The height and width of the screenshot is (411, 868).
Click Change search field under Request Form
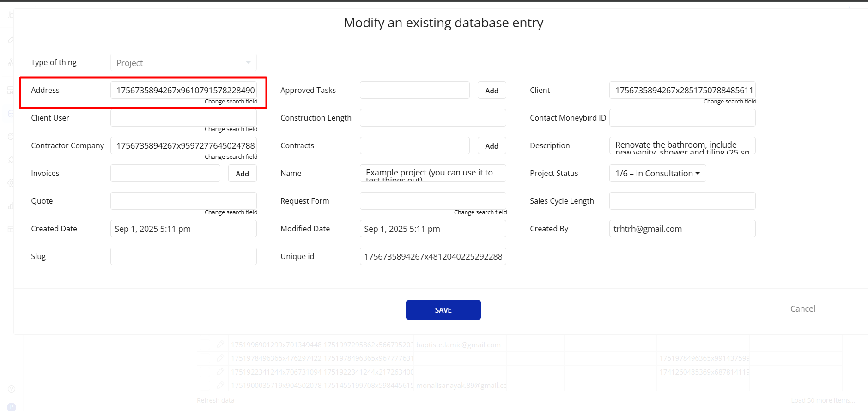[480, 212]
